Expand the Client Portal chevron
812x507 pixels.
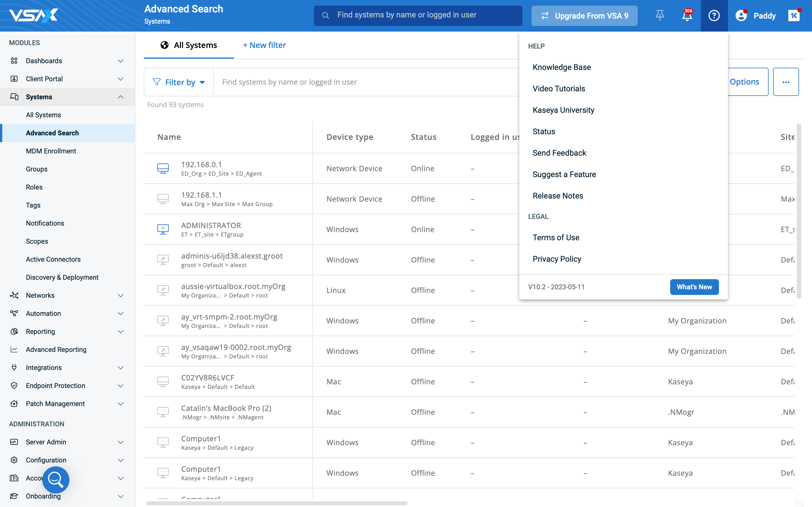(121, 79)
